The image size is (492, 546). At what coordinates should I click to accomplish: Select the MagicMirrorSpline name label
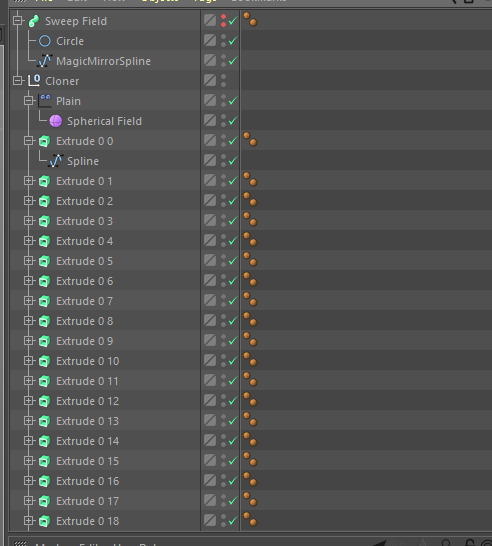pyautogui.click(x=103, y=61)
